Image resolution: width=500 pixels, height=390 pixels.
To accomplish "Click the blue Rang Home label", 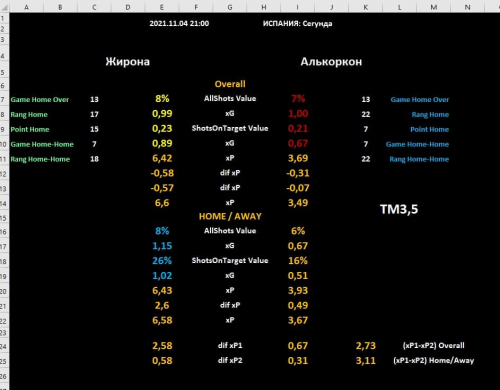I will tap(430, 114).
